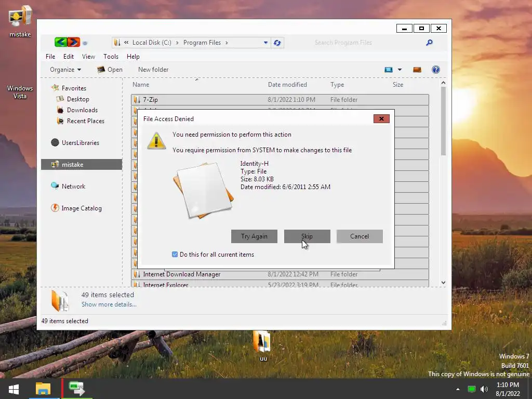Sort by the Name column header
The height and width of the screenshot is (399, 532).
point(140,85)
